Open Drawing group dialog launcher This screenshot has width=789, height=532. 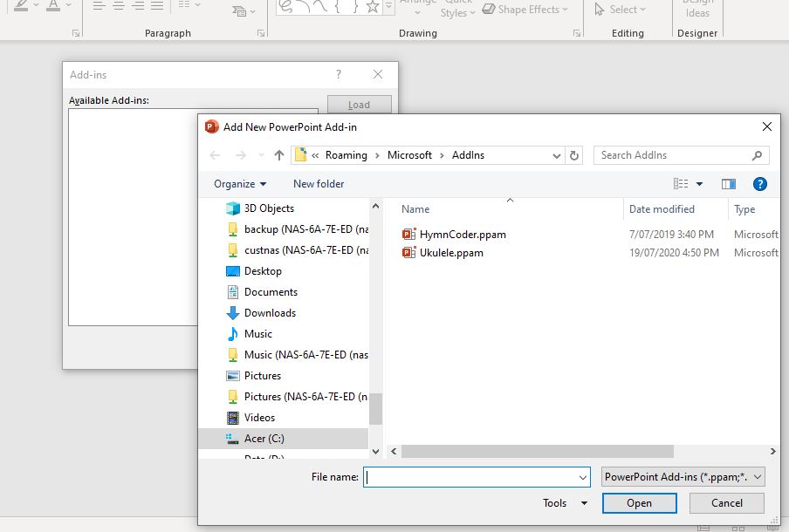click(x=577, y=33)
